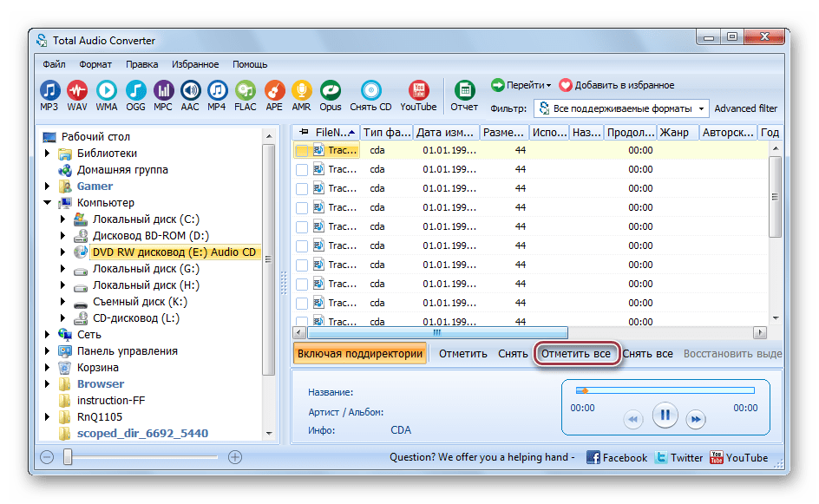Pick the FLAC format icon
The image size is (819, 504).
click(246, 91)
